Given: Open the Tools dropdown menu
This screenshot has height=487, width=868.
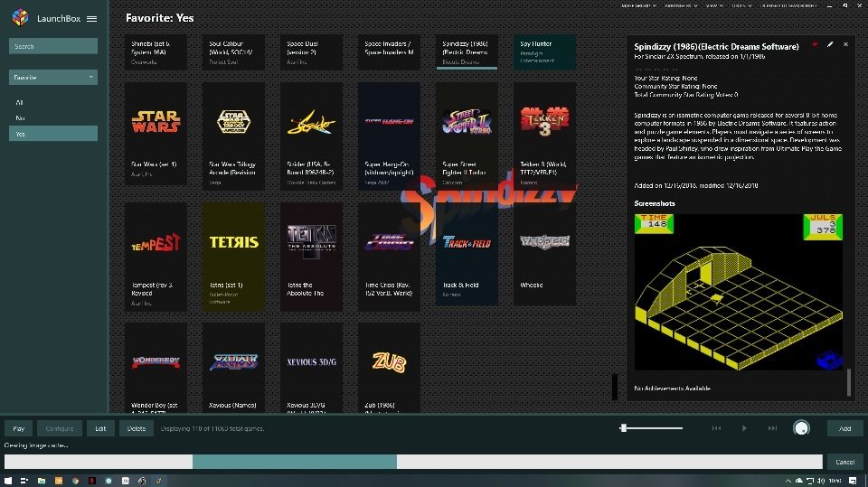Looking at the screenshot, I should tap(741, 5).
